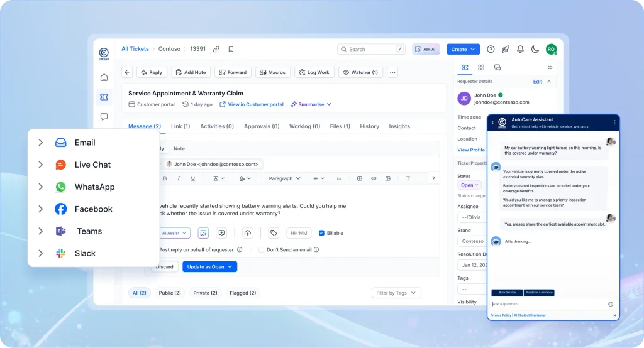Open more actions ellipsis in ticket toolbar
The image size is (644, 348).
point(392,72)
